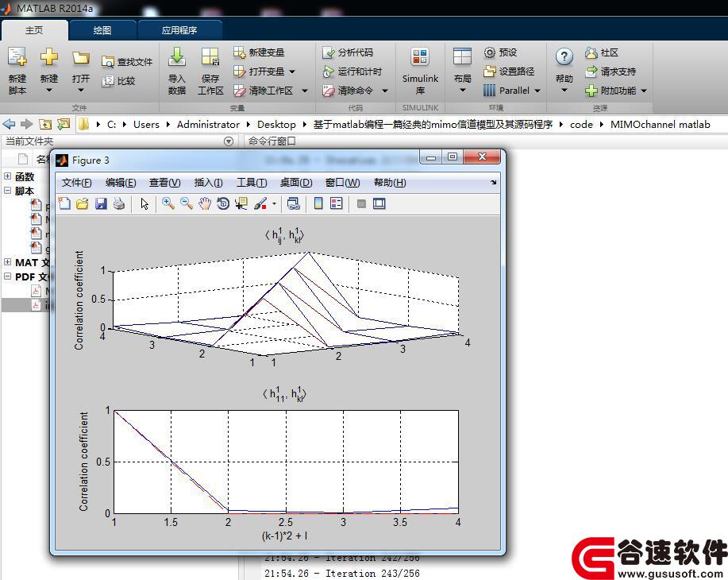Click the forward navigation arrow
Viewport: 728px width, 580px height.
(x=27, y=124)
